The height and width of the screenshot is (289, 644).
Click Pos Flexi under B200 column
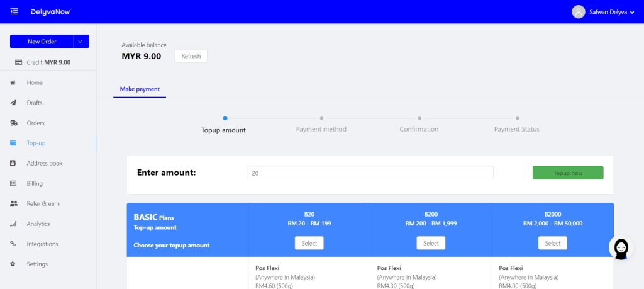pyautogui.click(x=389, y=268)
